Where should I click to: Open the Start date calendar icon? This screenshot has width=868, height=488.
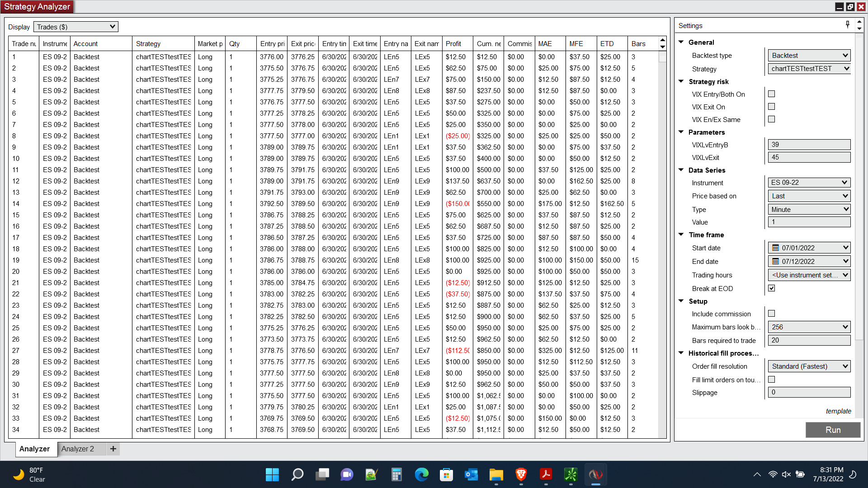click(775, 248)
